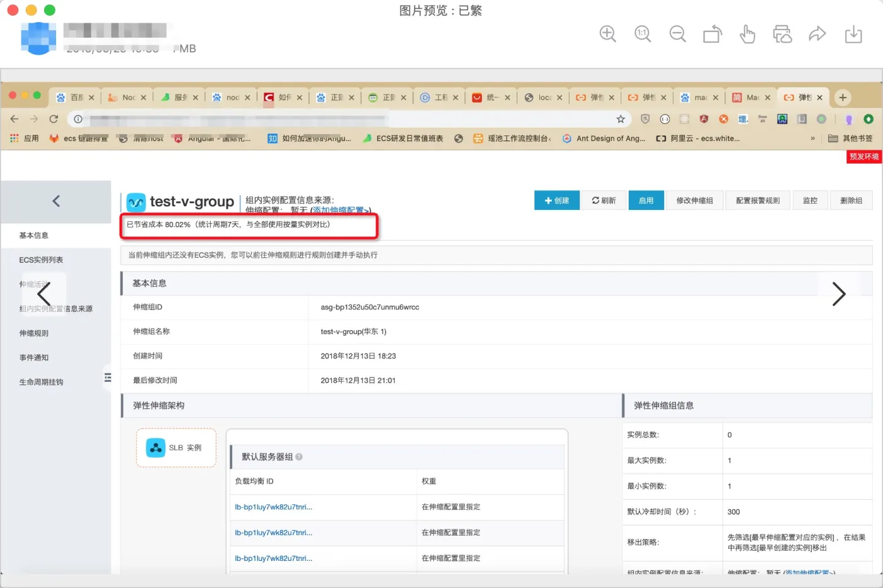Select the asg-bp1352u50c7unmu6wrcc ID text
883x588 pixels.
coord(370,308)
